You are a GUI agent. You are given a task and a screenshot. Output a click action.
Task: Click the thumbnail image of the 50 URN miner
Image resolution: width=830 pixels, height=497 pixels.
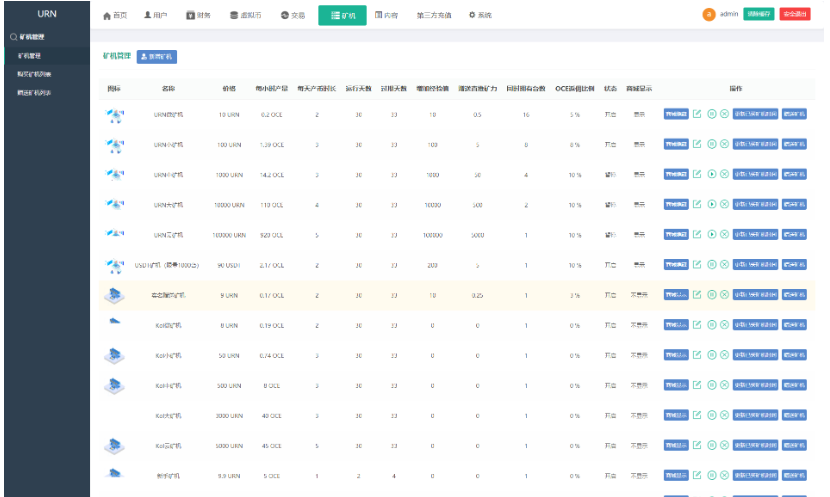click(115, 355)
